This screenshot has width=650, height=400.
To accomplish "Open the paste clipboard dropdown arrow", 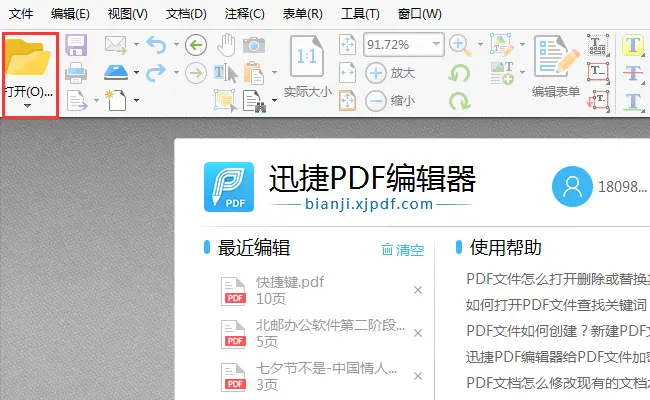I will click(274, 73).
